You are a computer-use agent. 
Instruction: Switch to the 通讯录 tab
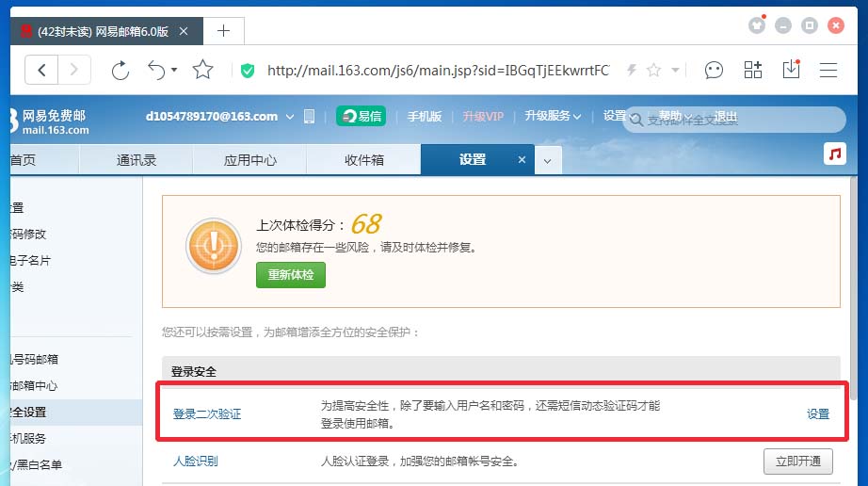[137, 160]
